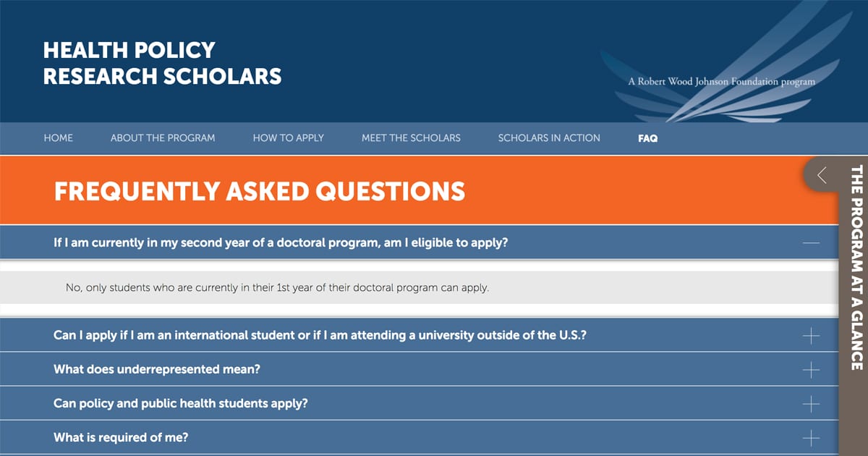
Task: Open plus icon for policy and public health students
Action: tap(811, 403)
